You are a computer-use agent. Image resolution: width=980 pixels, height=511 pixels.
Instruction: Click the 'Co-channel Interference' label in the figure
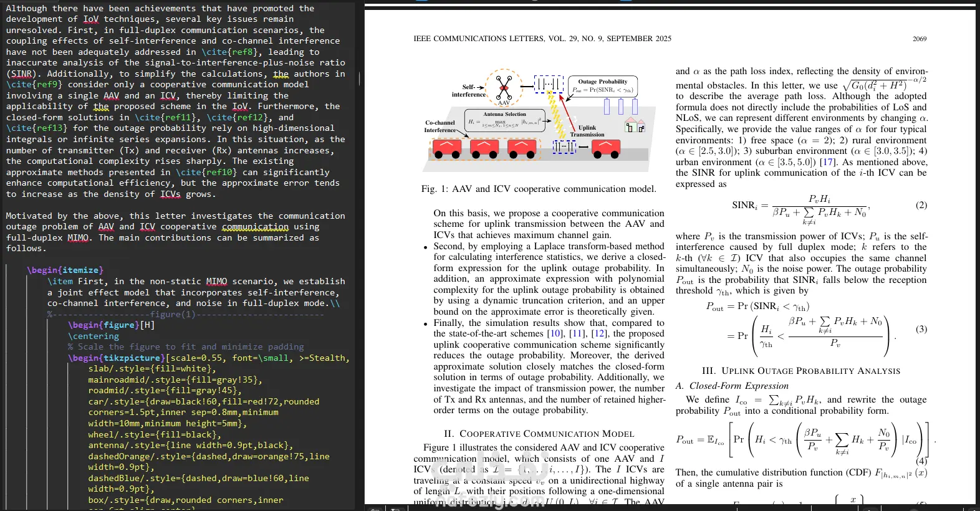click(440, 127)
